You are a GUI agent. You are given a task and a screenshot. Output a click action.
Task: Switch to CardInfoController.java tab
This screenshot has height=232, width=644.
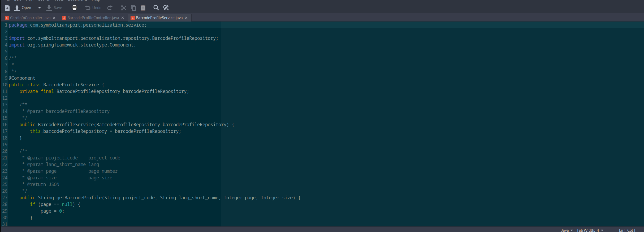[x=30, y=18]
